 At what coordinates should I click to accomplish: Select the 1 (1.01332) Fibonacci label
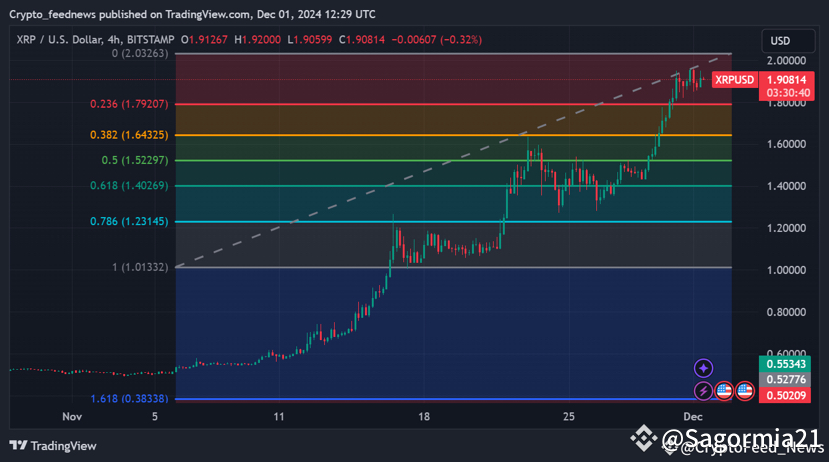pyautogui.click(x=140, y=267)
